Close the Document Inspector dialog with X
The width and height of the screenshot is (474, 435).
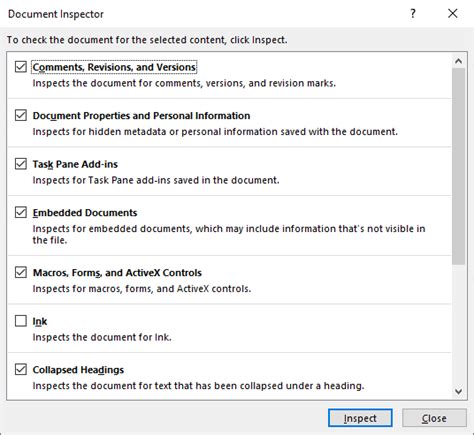point(453,14)
